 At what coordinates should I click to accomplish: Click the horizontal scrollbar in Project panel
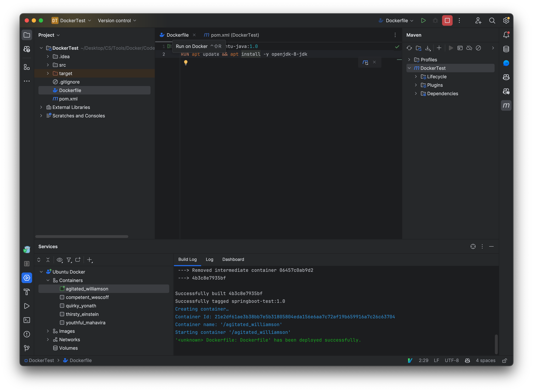[x=82, y=237]
